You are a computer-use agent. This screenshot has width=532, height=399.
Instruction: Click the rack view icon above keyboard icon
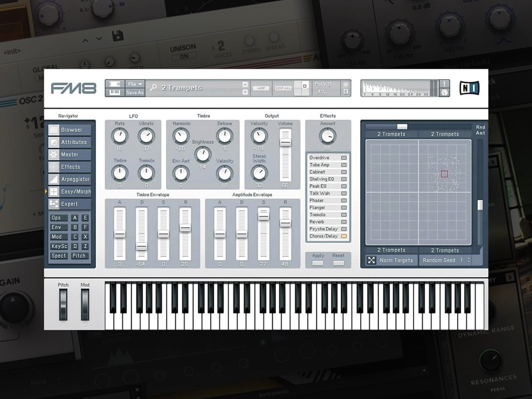[115, 84]
